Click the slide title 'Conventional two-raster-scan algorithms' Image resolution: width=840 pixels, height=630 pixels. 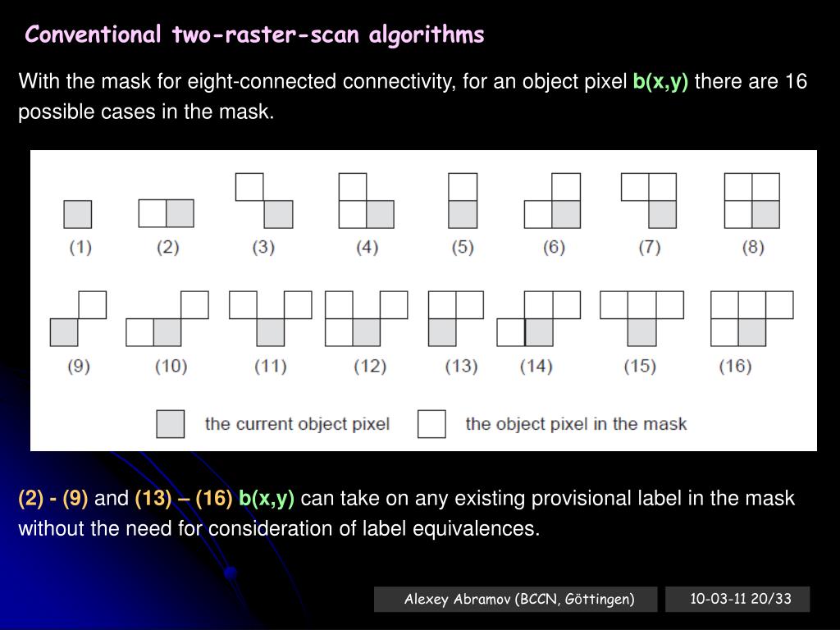tap(254, 34)
